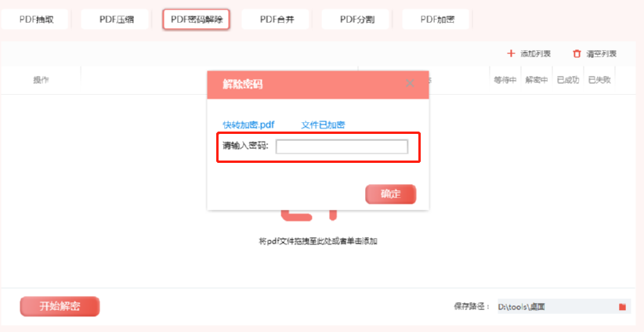This screenshot has width=644, height=332.
Task: Switch to the PDF抽取 tab
Action: tap(37, 20)
